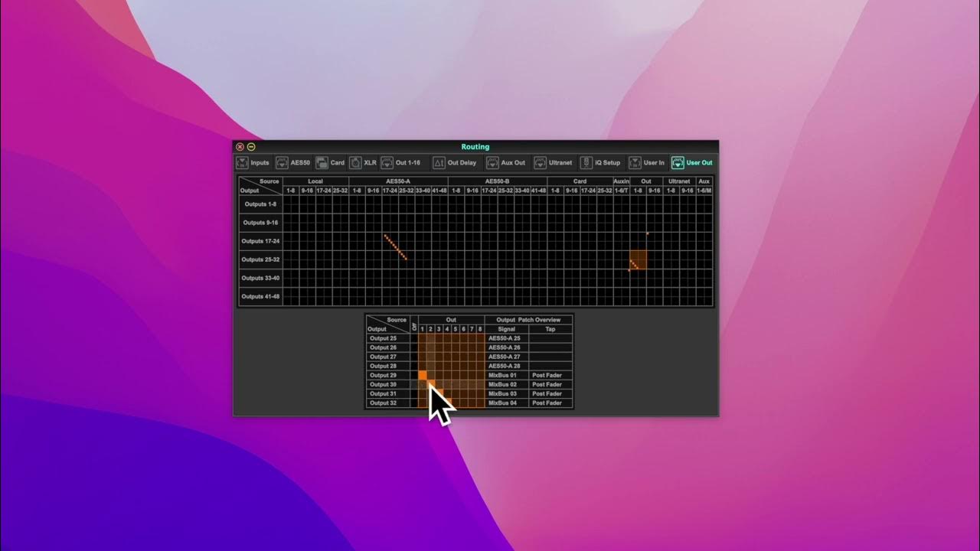Click the 33-40 column under AES50-B

point(522,190)
